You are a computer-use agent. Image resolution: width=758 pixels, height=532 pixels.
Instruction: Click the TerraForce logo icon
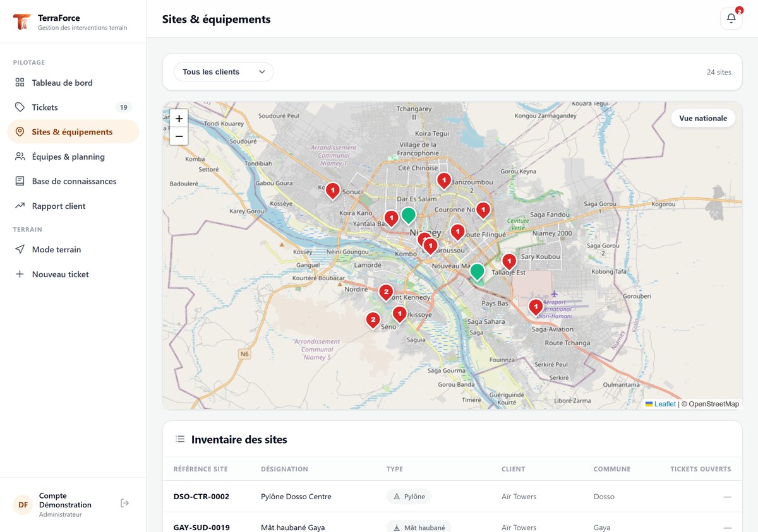21,22
